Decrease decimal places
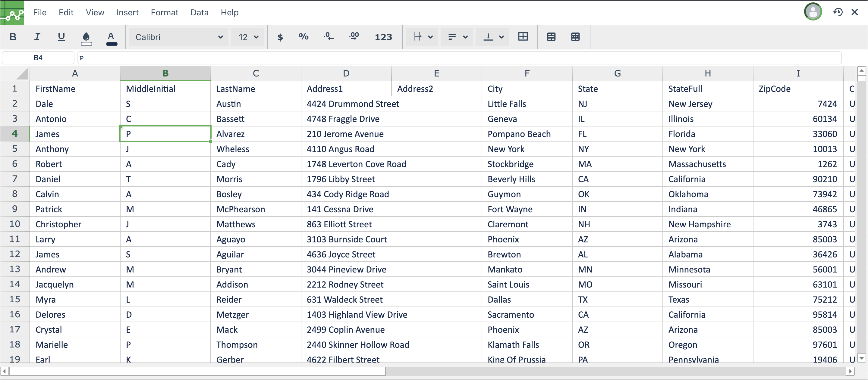 pyautogui.click(x=329, y=37)
